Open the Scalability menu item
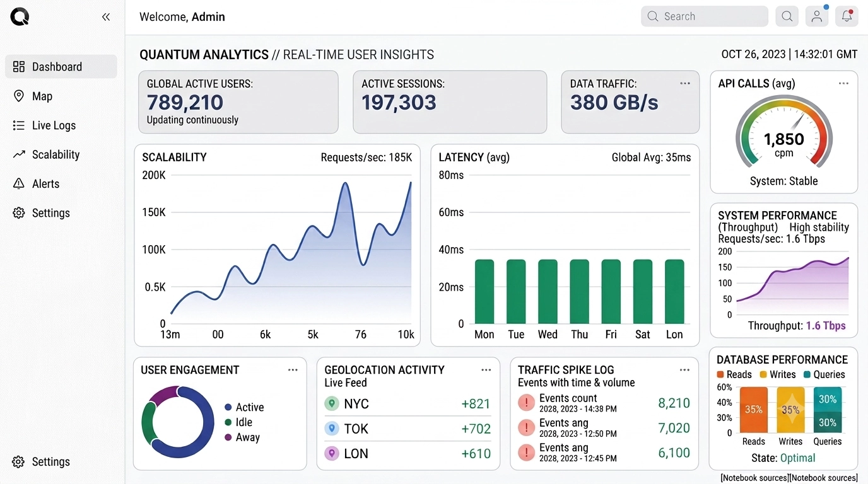The width and height of the screenshot is (868, 484). click(x=61, y=154)
